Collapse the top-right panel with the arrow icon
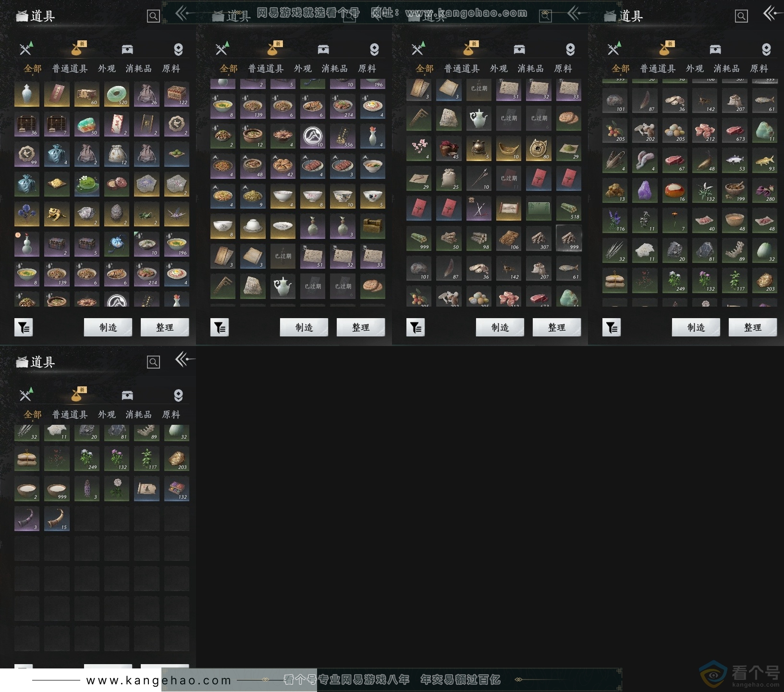This screenshot has height=692, width=784. click(x=772, y=13)
